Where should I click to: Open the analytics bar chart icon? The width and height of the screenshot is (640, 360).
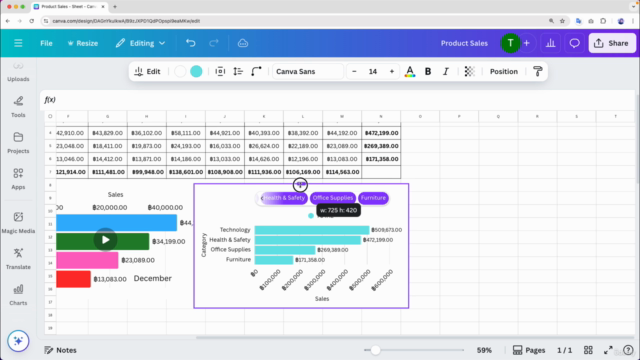tap(551, 43)
